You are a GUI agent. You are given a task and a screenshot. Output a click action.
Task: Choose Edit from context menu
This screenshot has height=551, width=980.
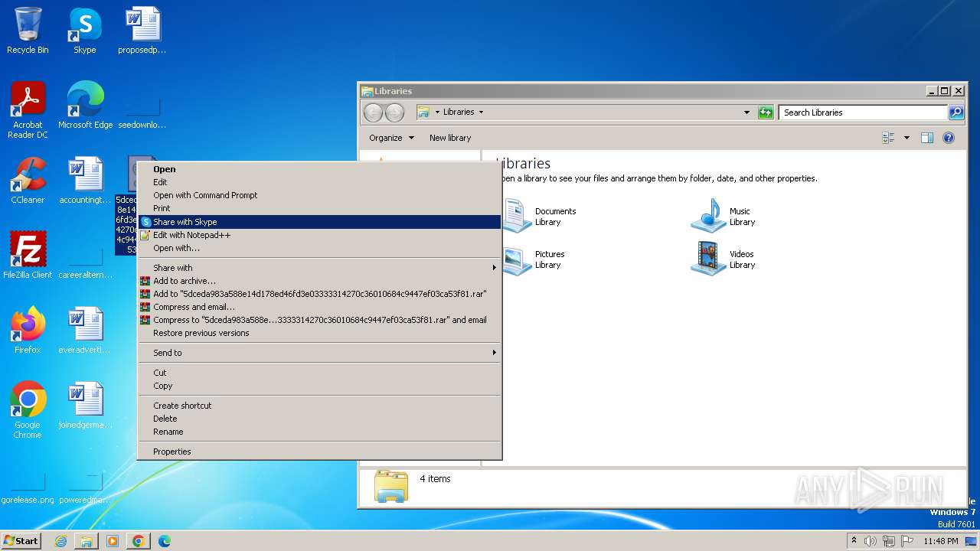[x=318, y=182]
